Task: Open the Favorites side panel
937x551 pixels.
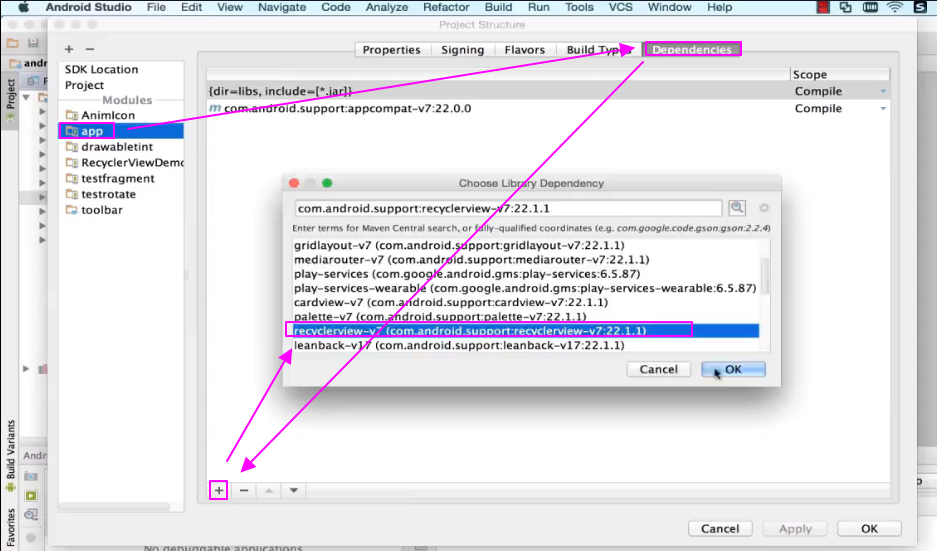Action: (10, 528)
